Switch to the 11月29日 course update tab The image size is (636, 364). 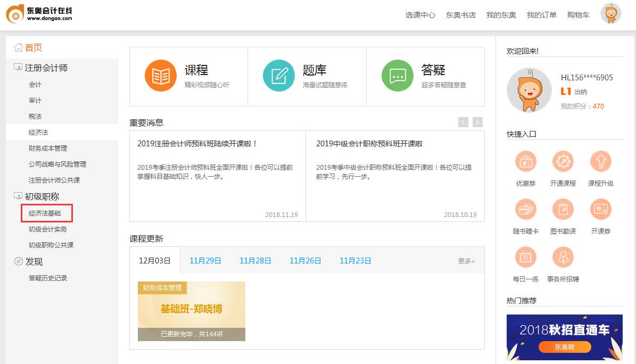pos(205,260)
